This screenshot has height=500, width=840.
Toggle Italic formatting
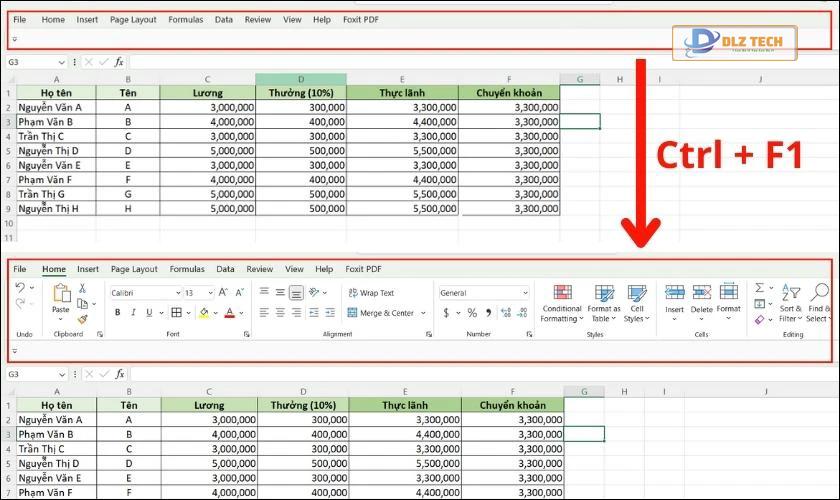tap(133, 312)
